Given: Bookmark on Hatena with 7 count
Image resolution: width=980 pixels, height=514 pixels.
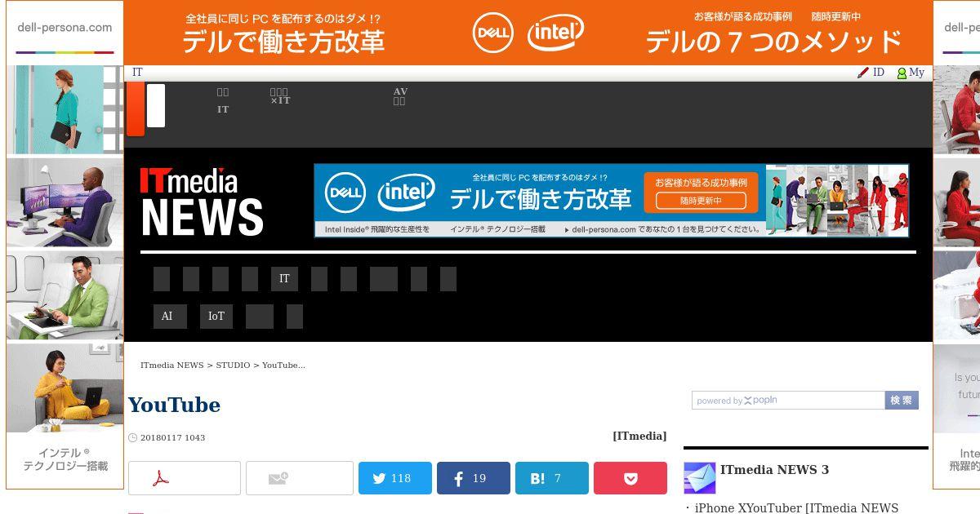Looking at the screenshot, I should 552,478.
